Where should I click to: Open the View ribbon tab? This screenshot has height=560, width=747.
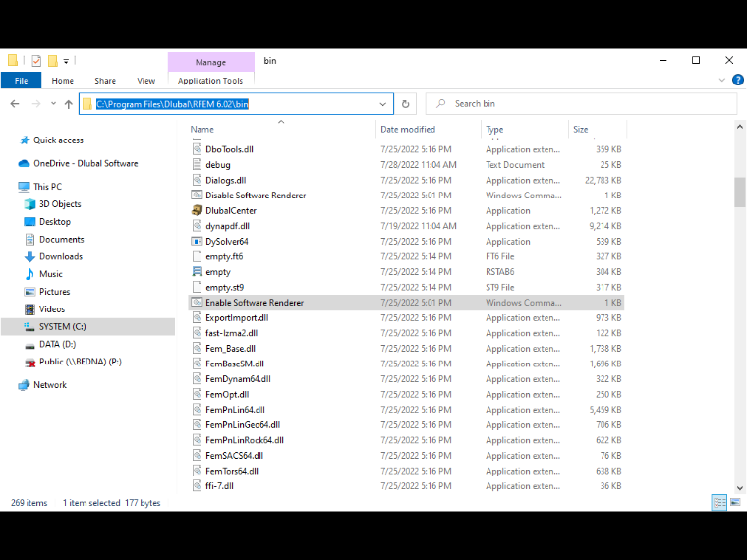point(145,81)
